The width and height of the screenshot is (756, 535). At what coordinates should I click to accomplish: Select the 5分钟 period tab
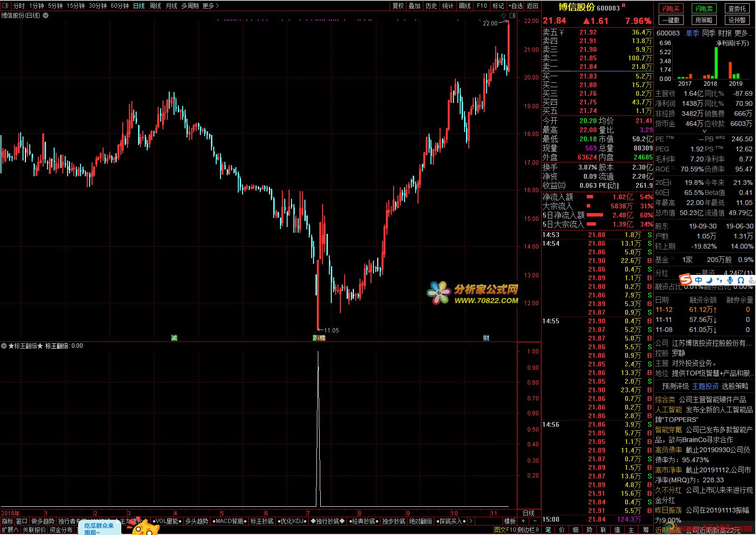pyautogui.click(x=55, y=6)
